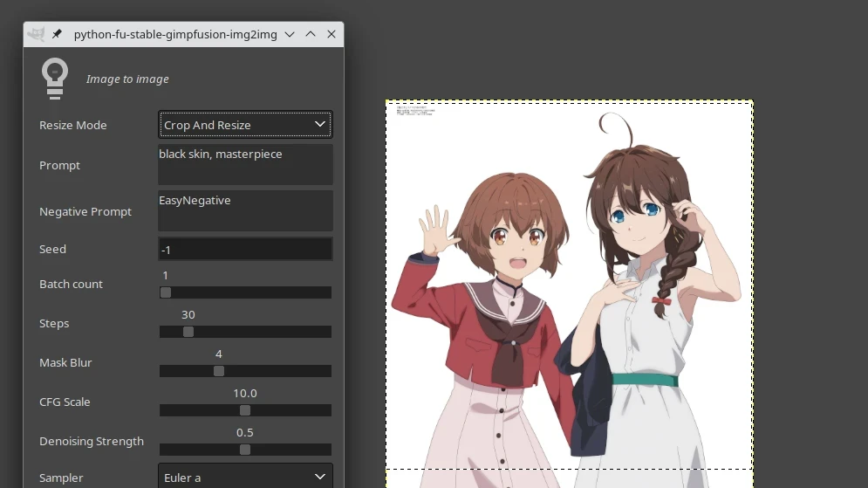Pin the dialog using the pushpin icon
The height and width of the screenshot is (488, 868).
click(x=58, y=34)
